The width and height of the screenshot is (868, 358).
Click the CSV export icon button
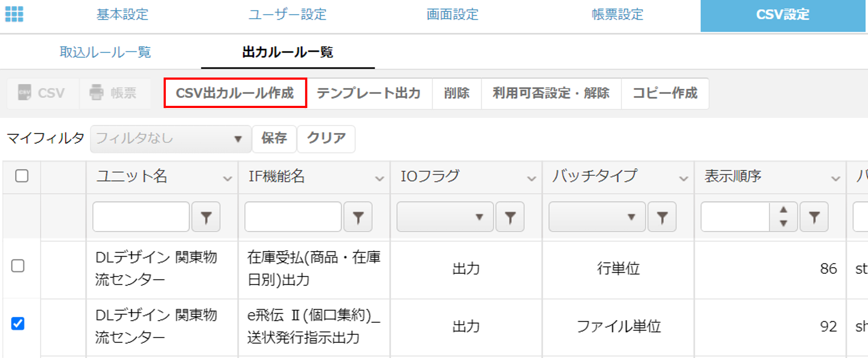(x=43, y=93)
